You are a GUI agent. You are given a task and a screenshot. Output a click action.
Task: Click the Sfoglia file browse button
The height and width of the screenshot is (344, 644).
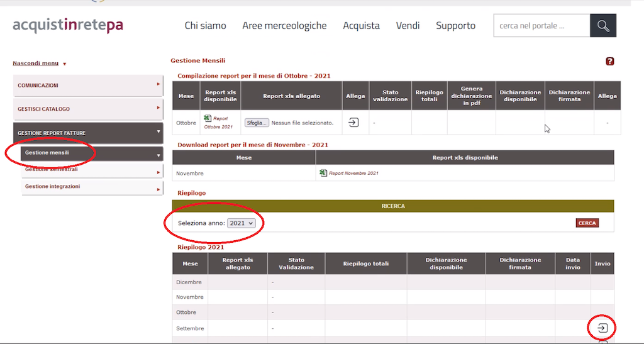click(x=257, y=123)
